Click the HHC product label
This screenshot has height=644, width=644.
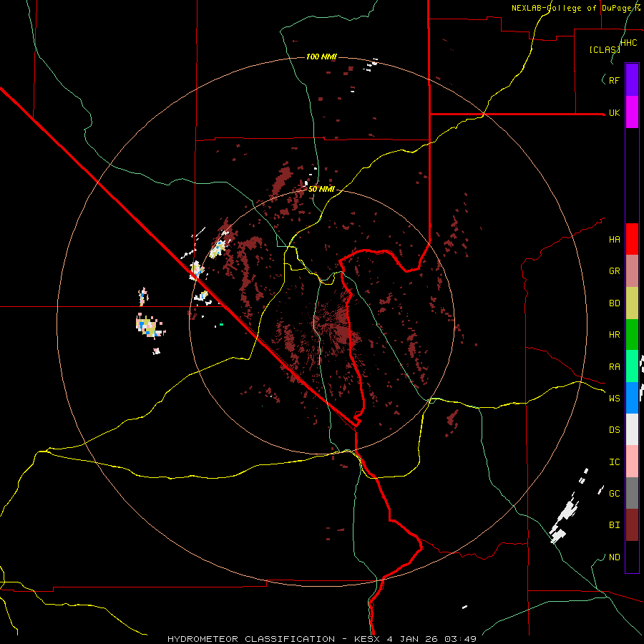[629, 43]
